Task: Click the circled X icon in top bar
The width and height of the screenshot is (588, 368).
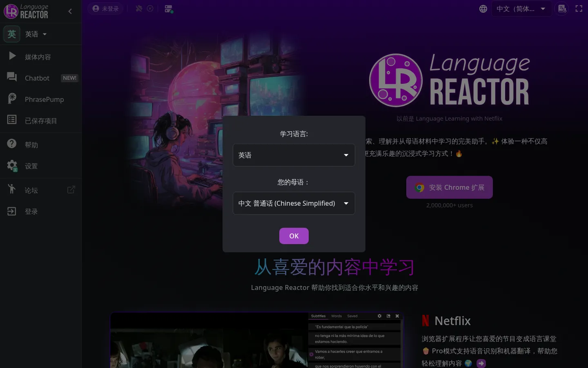Action: pos(150,9)
